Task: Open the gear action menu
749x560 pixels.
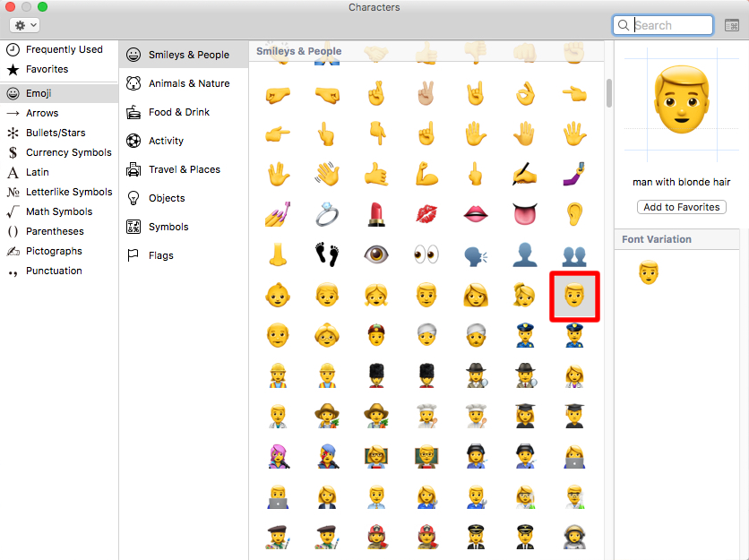Action: pos(24,25)
